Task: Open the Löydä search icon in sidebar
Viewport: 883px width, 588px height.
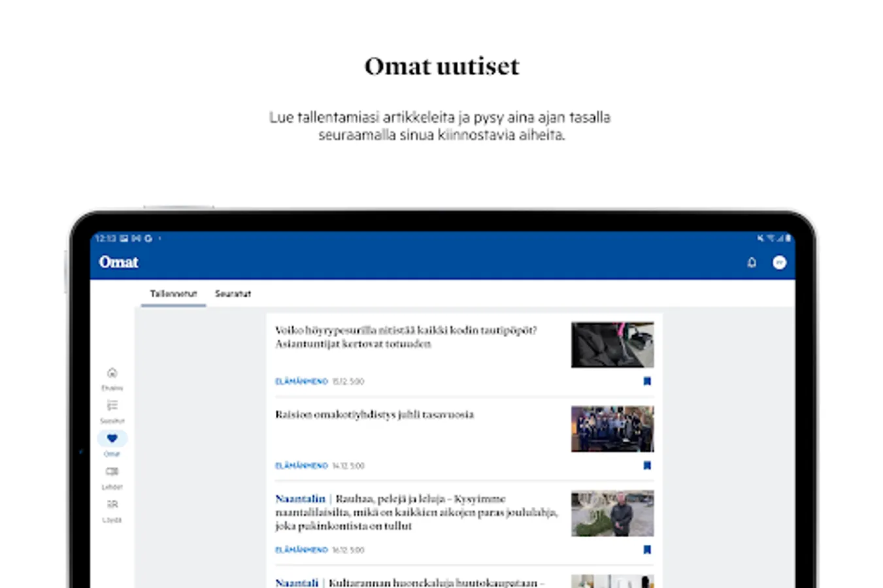Action: 112,504
